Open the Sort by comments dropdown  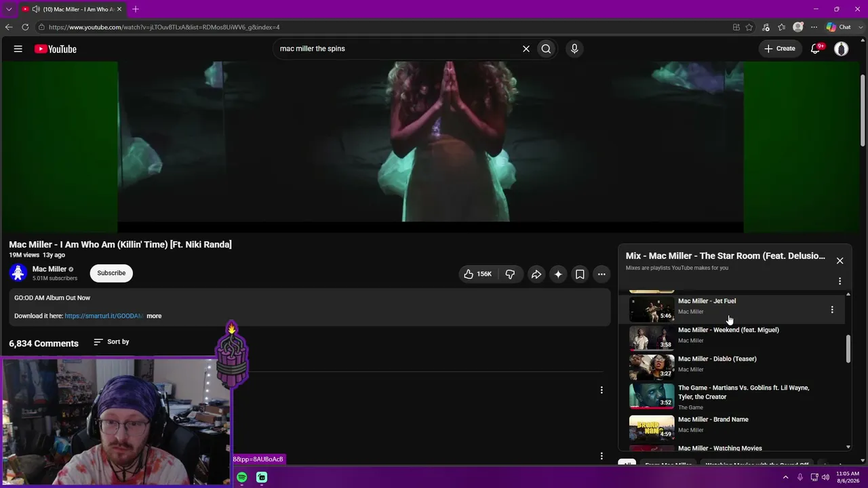point(111,342)
